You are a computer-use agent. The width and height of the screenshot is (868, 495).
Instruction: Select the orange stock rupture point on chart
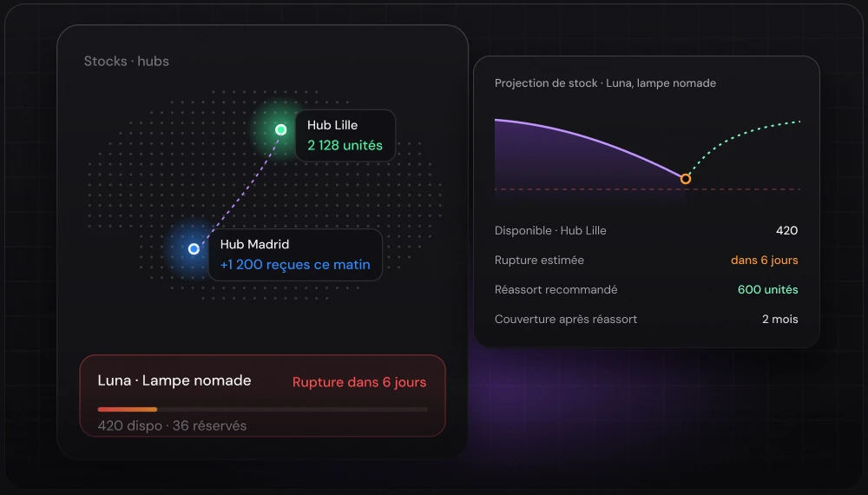(x=686, y=179)
